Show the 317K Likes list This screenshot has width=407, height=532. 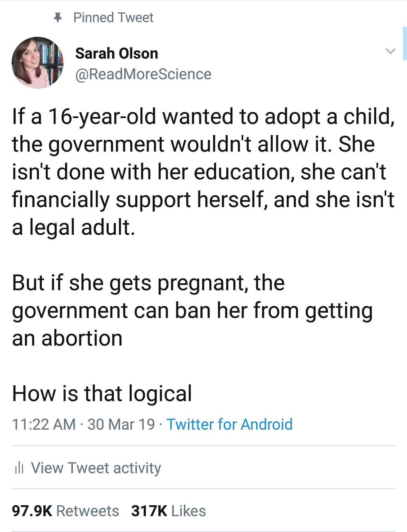point(169,511)
